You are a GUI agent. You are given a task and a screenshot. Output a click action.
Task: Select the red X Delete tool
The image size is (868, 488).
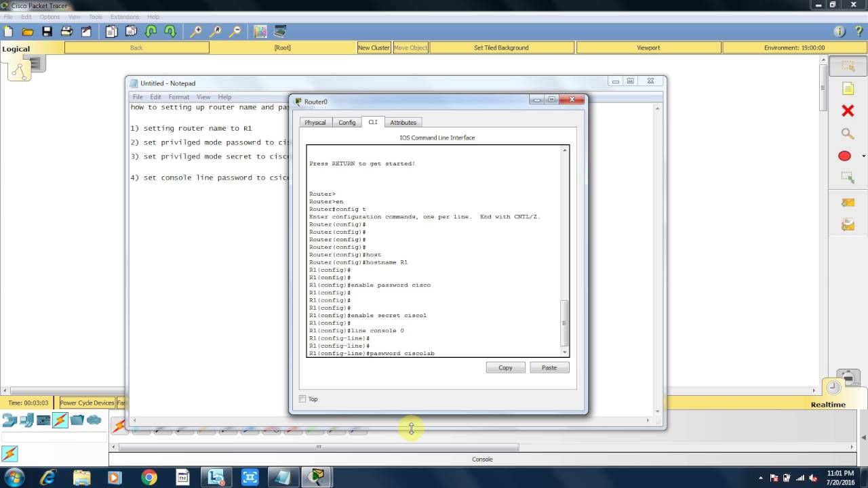(x=848, y=110)
